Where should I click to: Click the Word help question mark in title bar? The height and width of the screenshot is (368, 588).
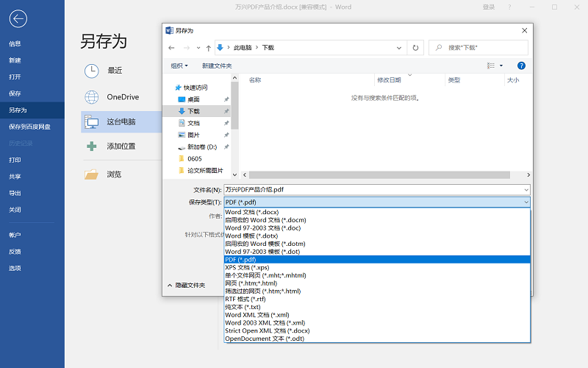pos(509,7)
